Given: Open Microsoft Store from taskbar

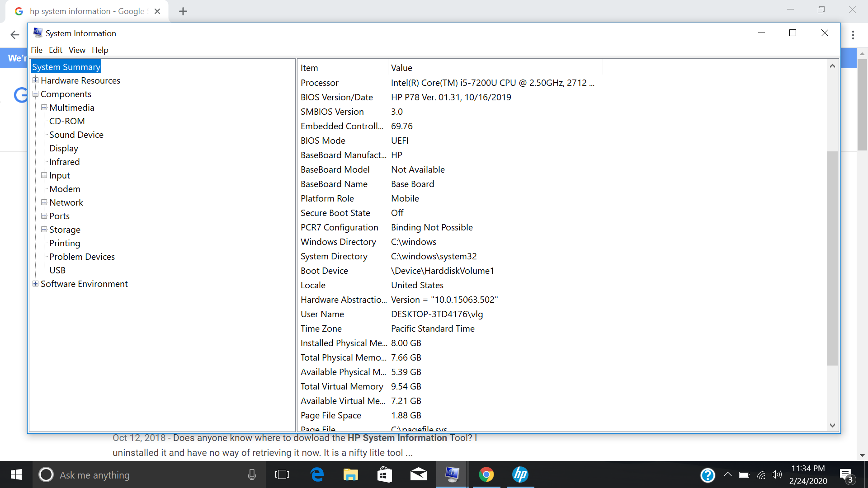Looking at the screenshot, I should (385, 474).
